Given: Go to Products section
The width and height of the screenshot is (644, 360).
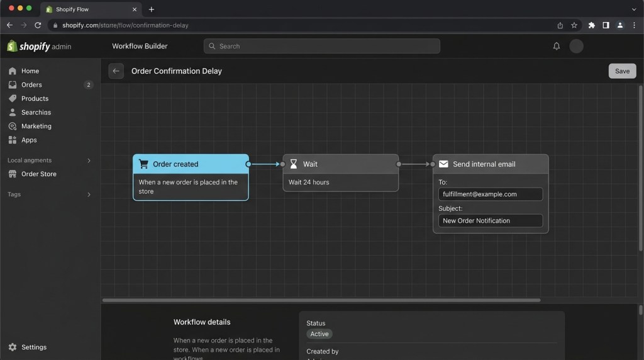Looking at the screenshot, I should click(35, 99).
